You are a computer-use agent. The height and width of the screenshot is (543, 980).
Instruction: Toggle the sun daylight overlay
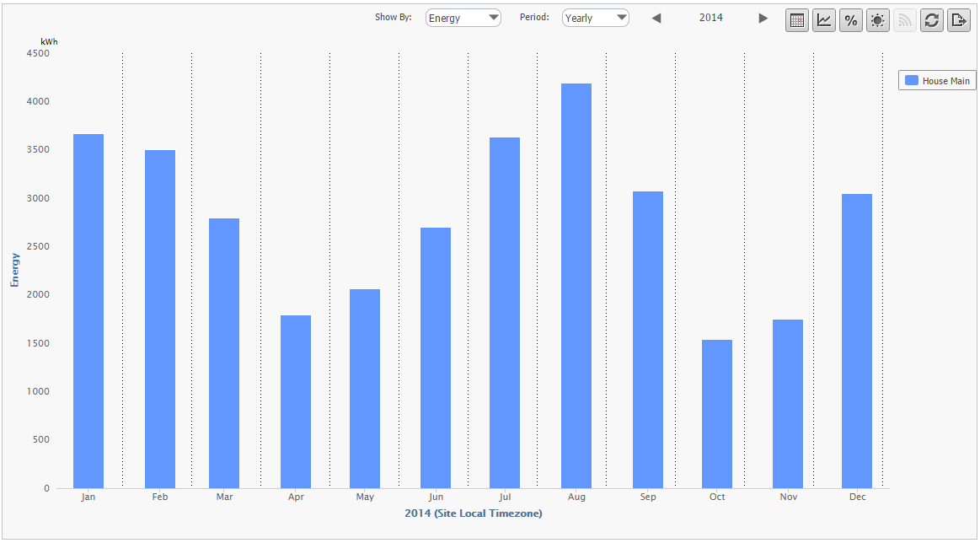[878, 20]
